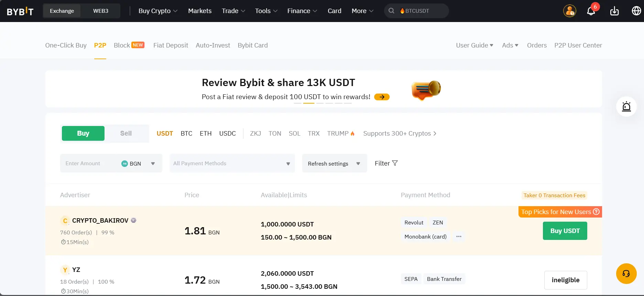Select ETH crypto tab
This screenshot has width=644, height=296.
tap(206, 134)
